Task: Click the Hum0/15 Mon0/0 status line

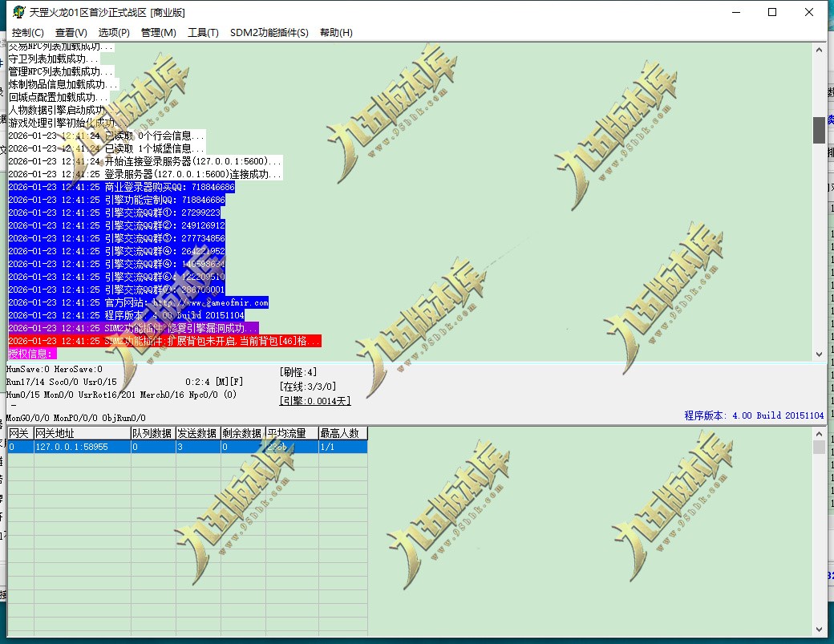Action: [x=121, y=395]
